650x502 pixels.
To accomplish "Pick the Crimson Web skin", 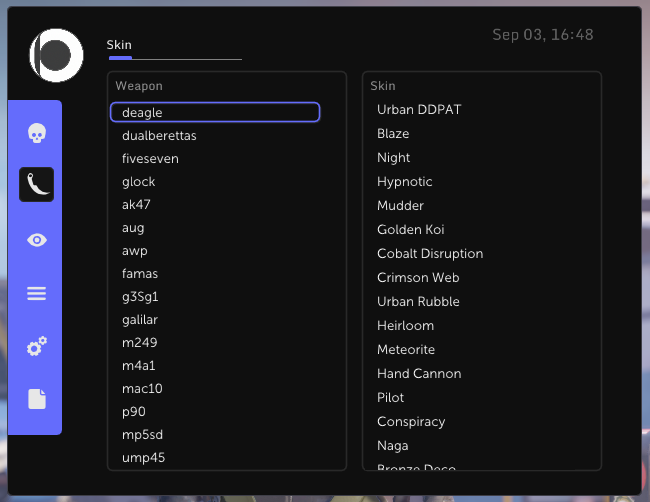I will click(x=418, y=278).
